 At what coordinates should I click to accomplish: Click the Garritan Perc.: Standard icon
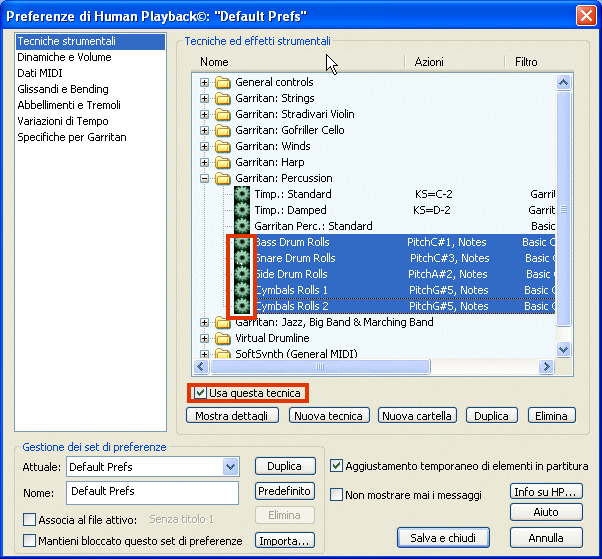point(241,226)
